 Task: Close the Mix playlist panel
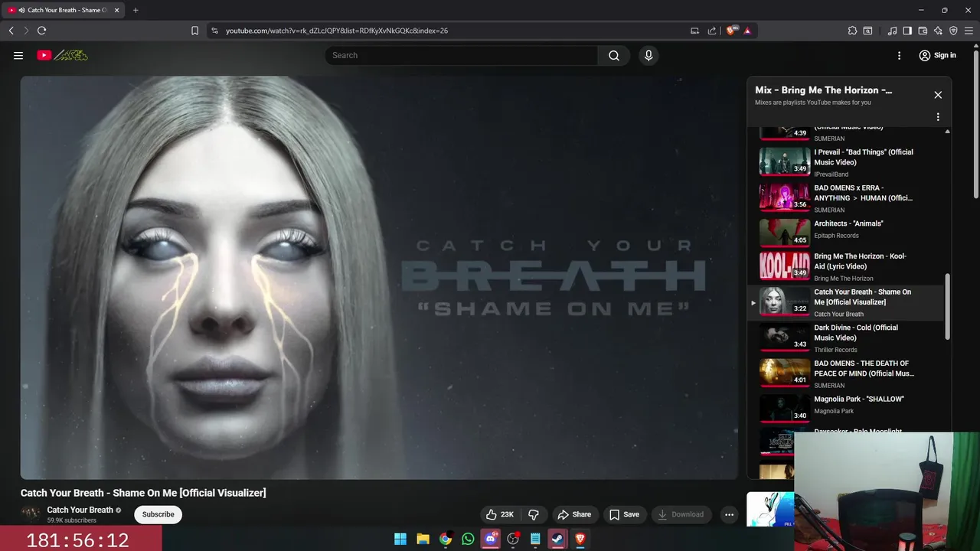pos(938,95)
